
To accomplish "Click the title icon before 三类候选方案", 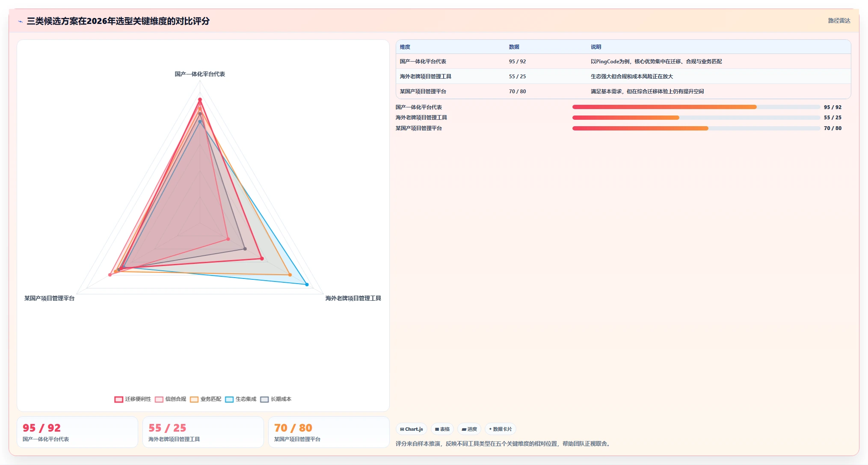I will coord(20,21).
